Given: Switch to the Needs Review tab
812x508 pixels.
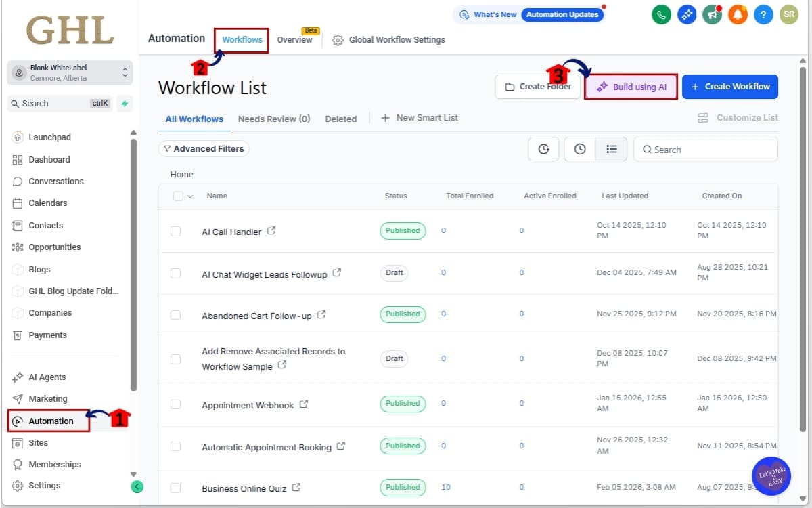Looking at the screenshot, I should pyautogui.click(x=274, y=119).
